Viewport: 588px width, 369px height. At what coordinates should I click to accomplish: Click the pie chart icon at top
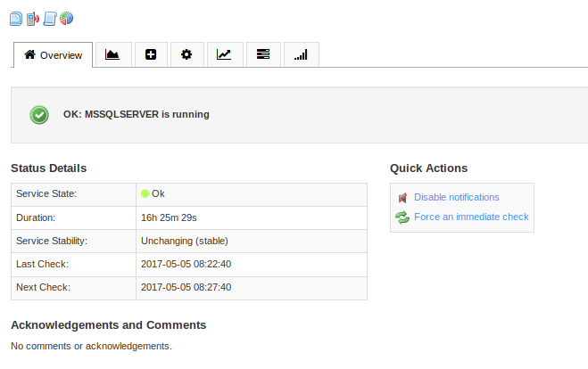coord(66,18)
